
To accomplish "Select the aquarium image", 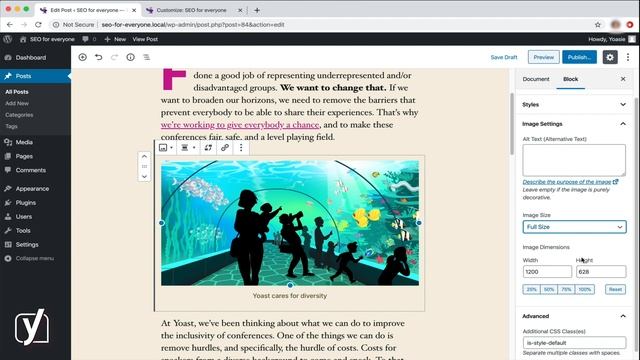I will click(x=290, y=223).
